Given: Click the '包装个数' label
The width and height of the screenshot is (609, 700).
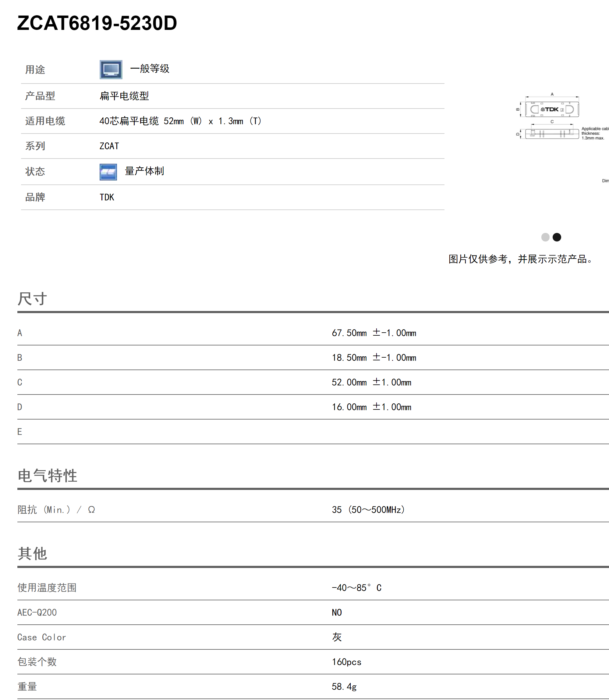Looking at the screenshot, I should click(x=37, y=662).
